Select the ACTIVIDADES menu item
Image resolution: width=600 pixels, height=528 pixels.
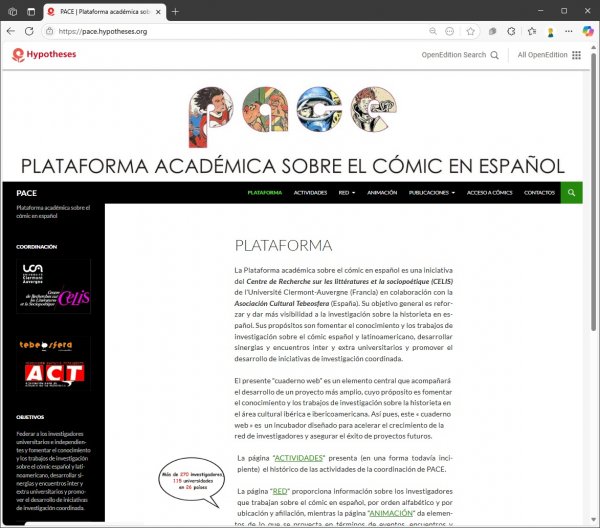click(310, 192)
